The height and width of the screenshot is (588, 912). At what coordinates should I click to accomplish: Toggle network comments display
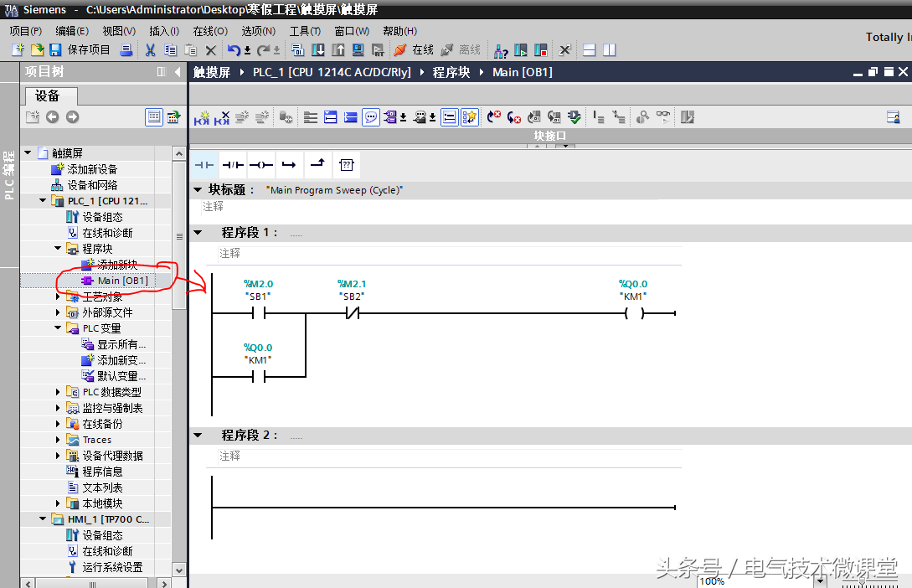pos(449,117)
